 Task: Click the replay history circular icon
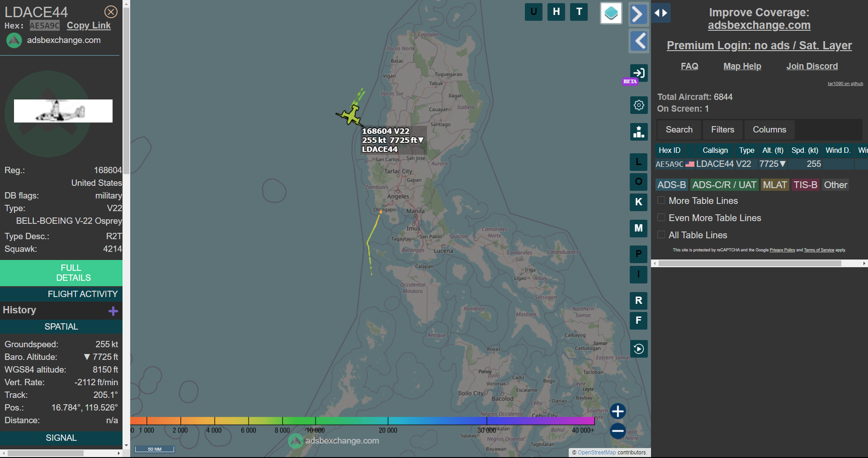click(x=639, y=349)
